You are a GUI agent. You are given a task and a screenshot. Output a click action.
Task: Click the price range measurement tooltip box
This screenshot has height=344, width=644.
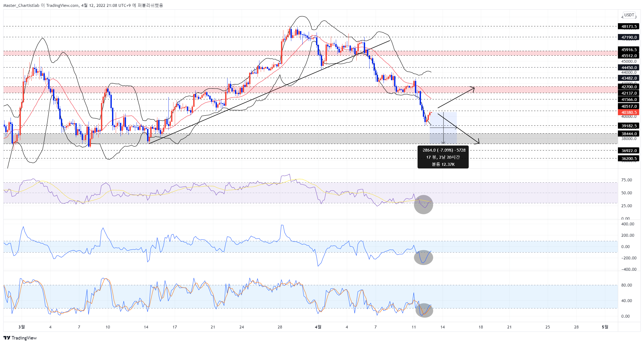[x=443, y=157]
